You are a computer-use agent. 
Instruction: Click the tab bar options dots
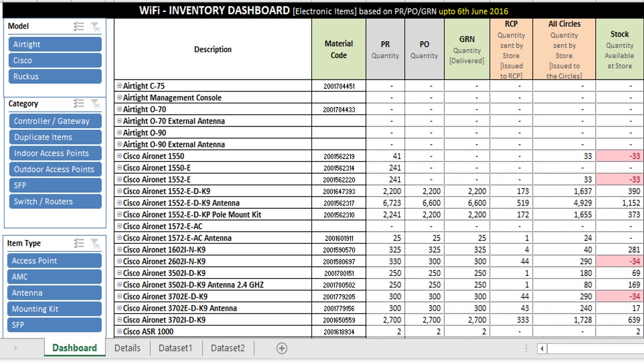click(x=526, y=348)
